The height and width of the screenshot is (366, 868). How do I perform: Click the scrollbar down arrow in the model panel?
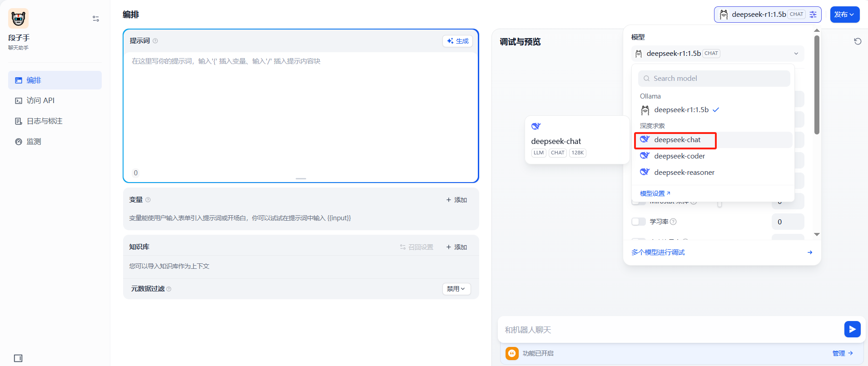pos(817,234)
